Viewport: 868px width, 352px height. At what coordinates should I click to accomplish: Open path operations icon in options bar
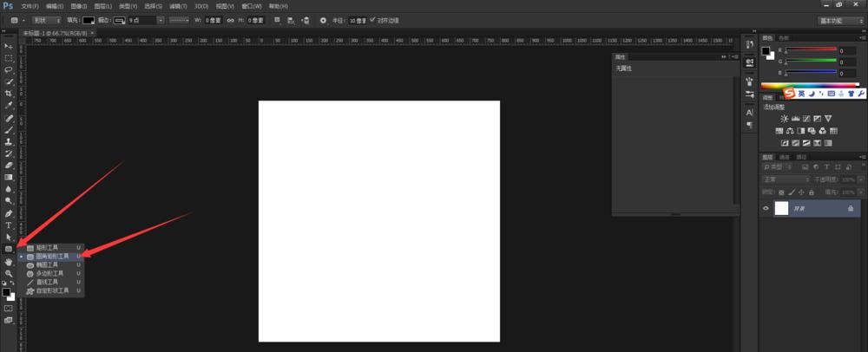click(x=278, y=21)
